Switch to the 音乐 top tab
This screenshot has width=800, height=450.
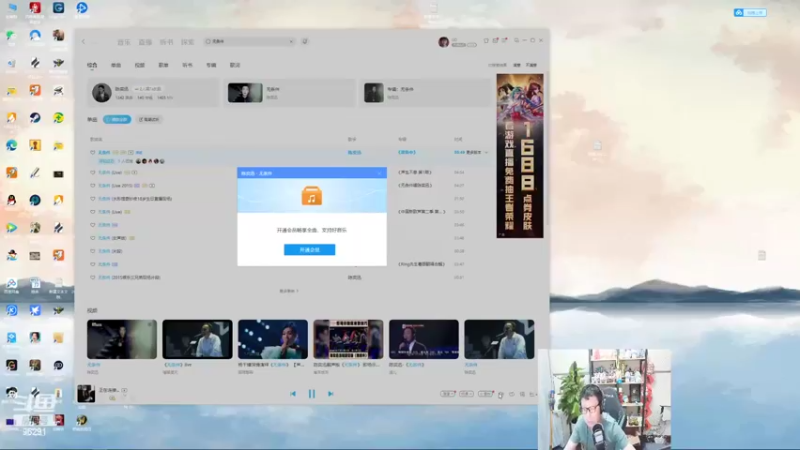[x=124, y=42]
